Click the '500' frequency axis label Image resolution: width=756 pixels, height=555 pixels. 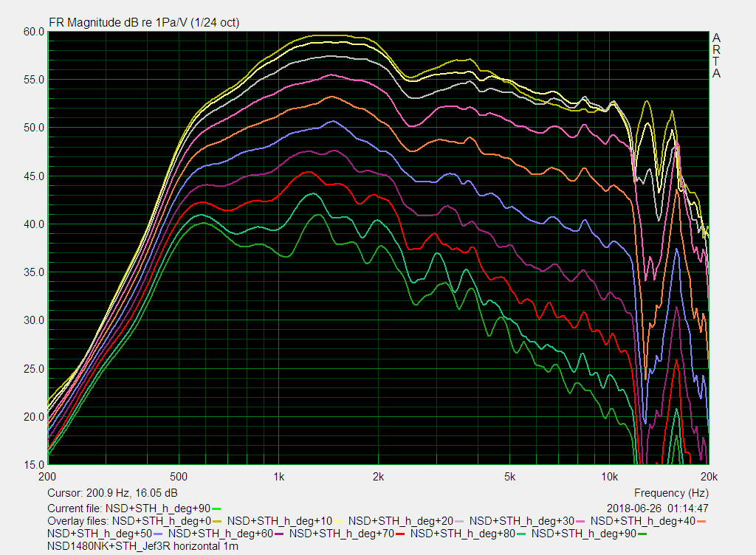pos(179,477)
